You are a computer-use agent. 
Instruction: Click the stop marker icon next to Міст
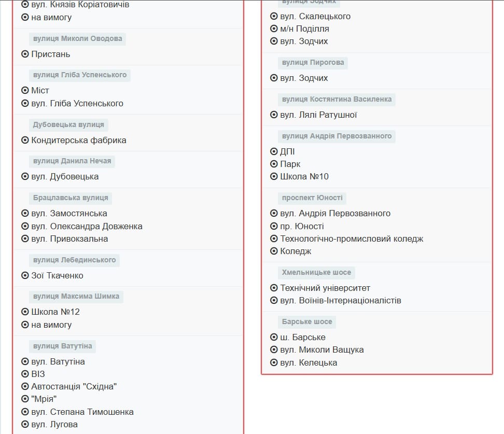[x=25, y=91]
